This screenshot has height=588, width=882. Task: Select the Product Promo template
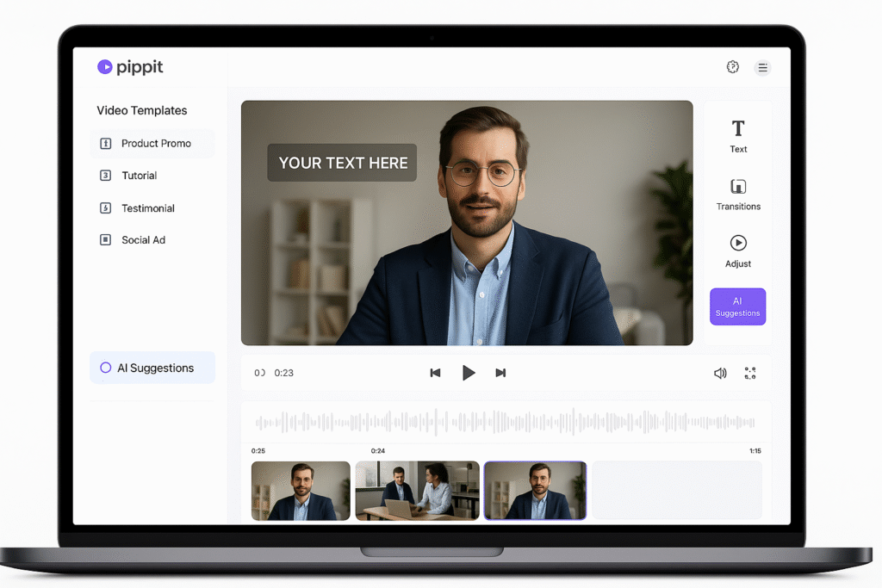[x=152, y=144]
